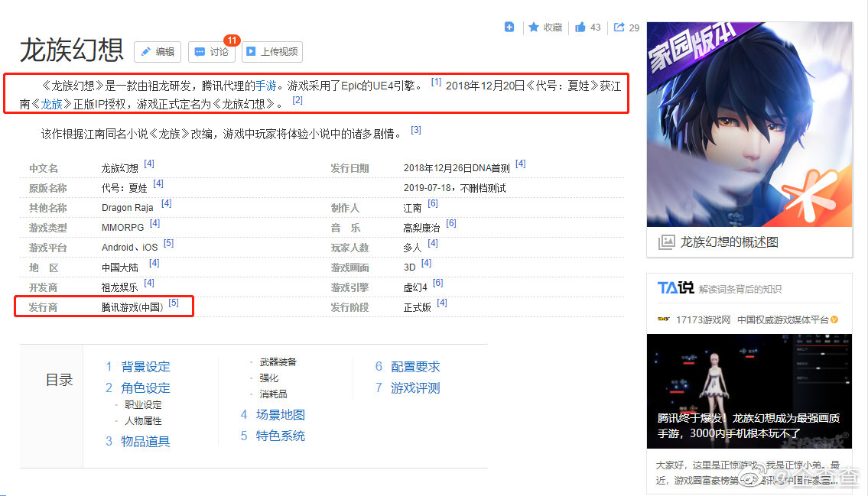The image size is (868, 496).
Task: Click the share icon with 29
Action: pyautogui.click(x=619, y=27)
